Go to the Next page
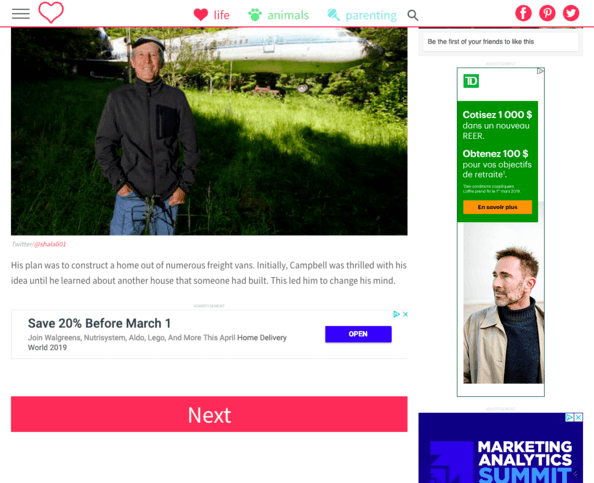Screen dimensions: 594x483 coord(209,414)
